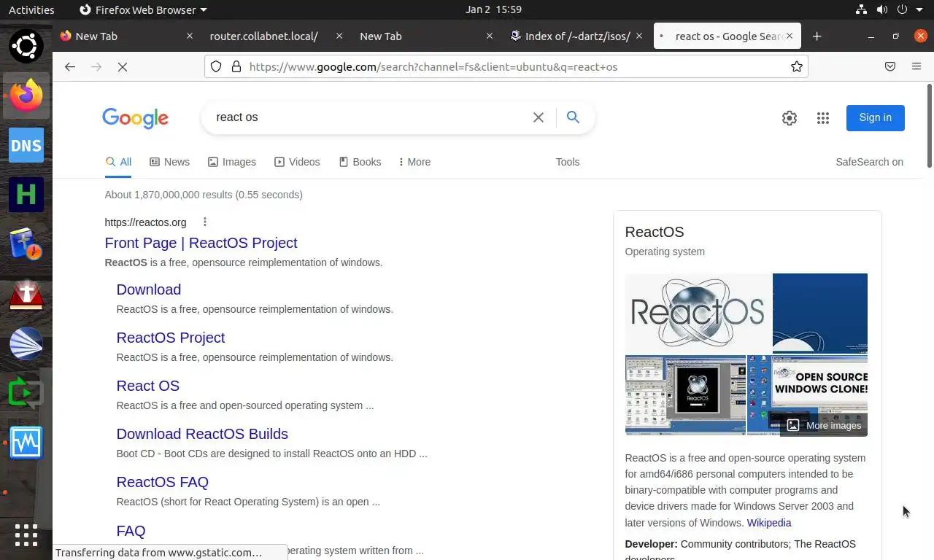Viewport: 934px width, 560px height.
Task: Close the react os Google Search tab
Action: 789,36
